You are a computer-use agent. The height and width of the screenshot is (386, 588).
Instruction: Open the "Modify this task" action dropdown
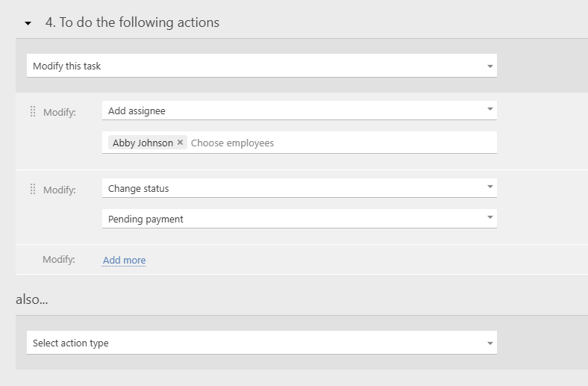[254, 66]
